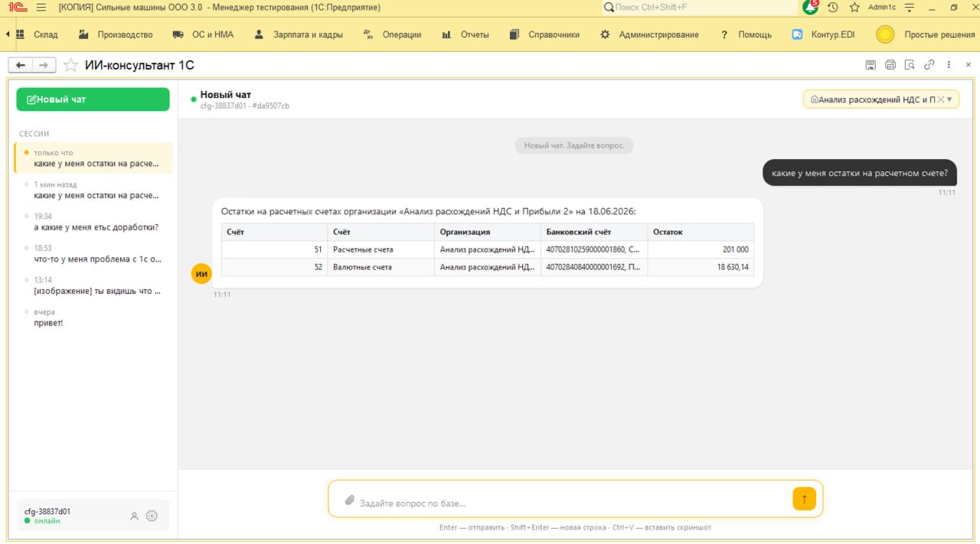The width and height of the screenshot is (980, 544).
Task: Save form with the diskette icon
Action: click(871, 65)
